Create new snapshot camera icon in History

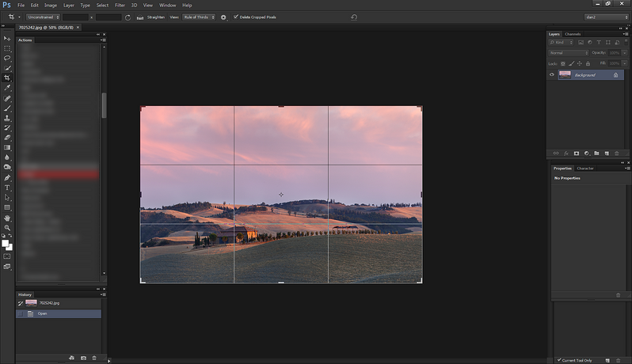tap(83, 358)
